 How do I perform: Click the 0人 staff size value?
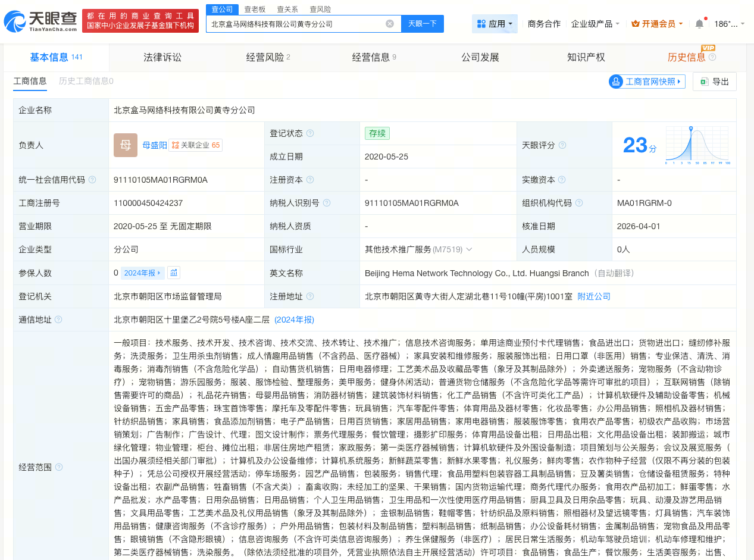(624, 250)
